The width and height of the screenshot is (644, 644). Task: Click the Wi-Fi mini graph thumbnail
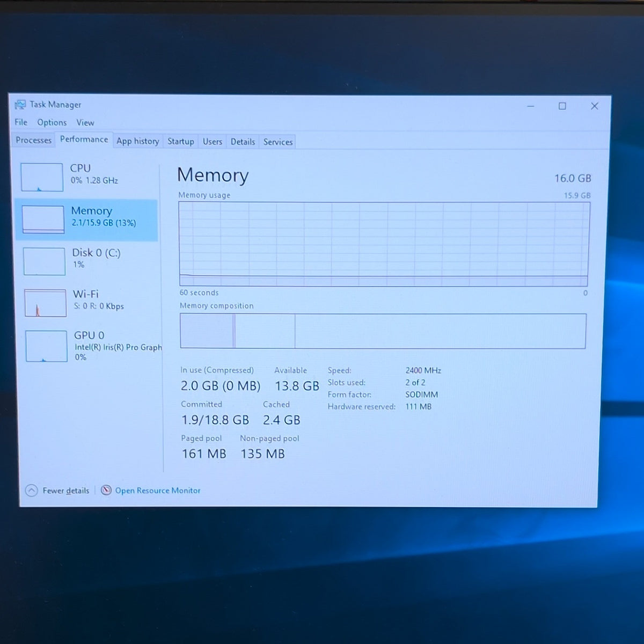point(46,303)
